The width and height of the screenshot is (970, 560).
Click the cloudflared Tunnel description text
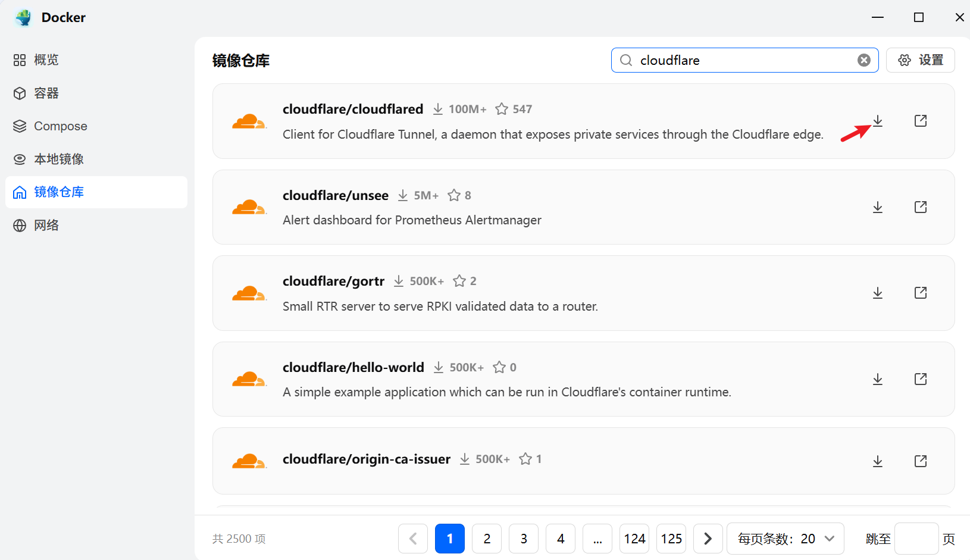[553, 134]
